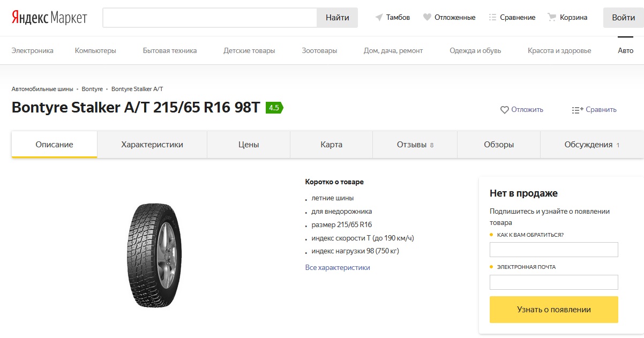Click the Yandex Market logo
Viewport: 644px width, 338px height.
[x=49, y=18]
